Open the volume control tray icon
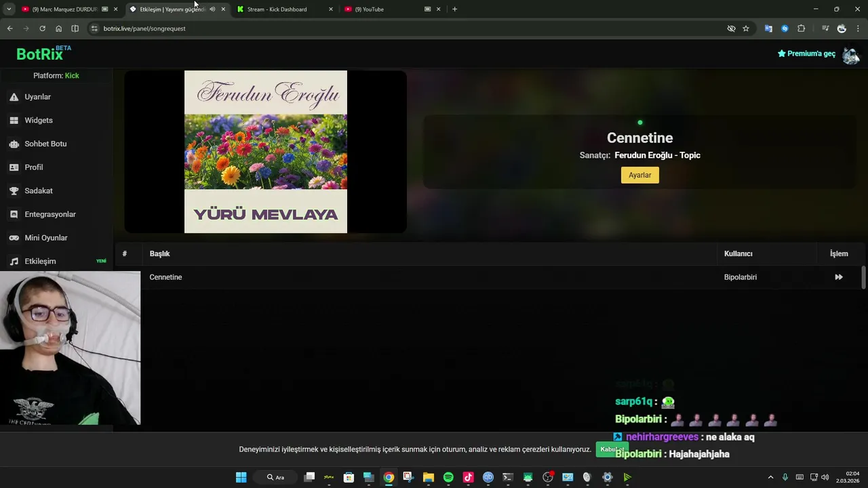Image resolution: width=868 pixels, height=488 pixels. pos(825,477)
